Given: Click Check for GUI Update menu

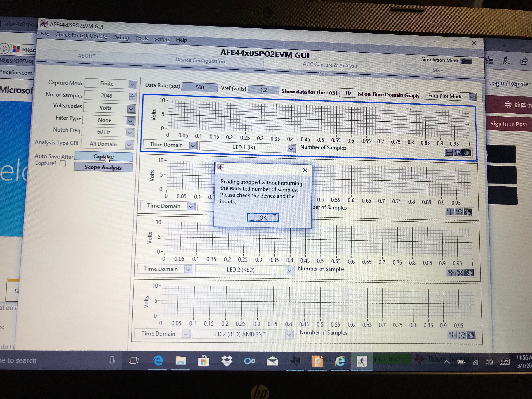Looking at the screenshot, I should tap(81, 36).
